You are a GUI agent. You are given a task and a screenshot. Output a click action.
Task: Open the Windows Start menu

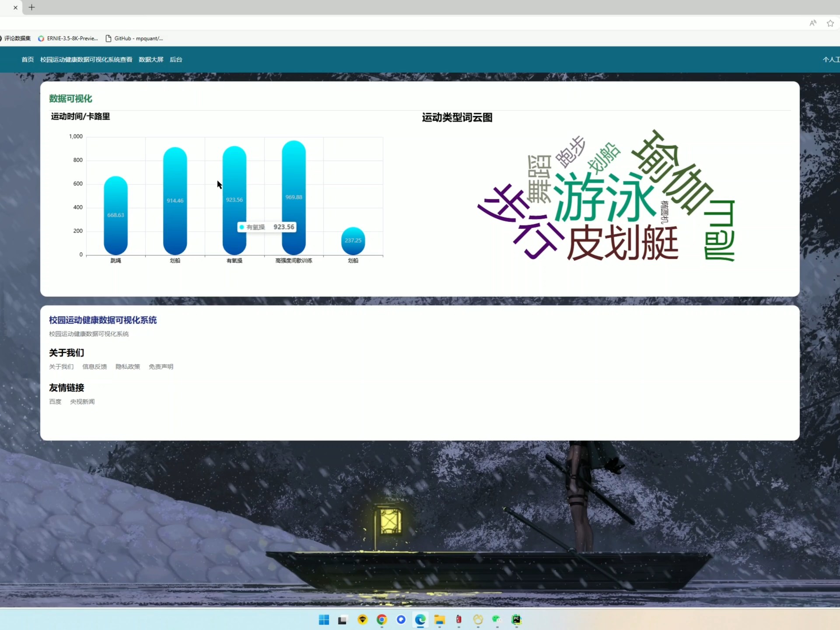324,619
